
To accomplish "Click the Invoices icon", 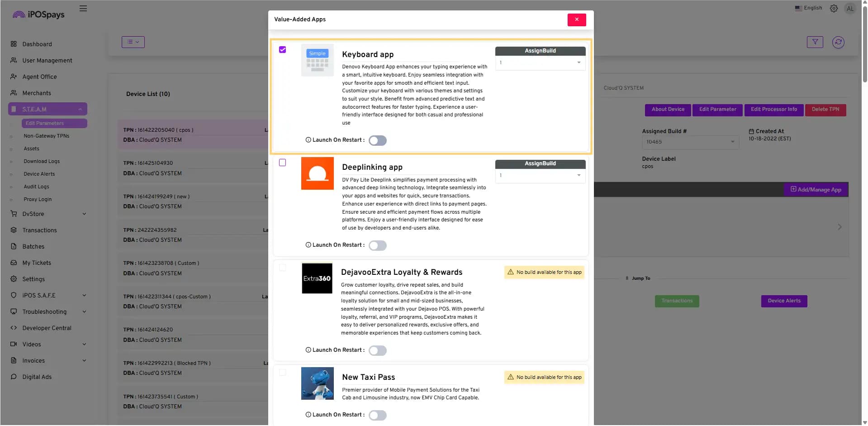I will tap(14, 360).
